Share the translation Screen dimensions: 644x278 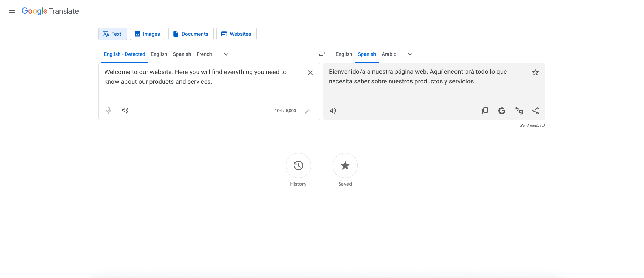click(x=535, y=111)
